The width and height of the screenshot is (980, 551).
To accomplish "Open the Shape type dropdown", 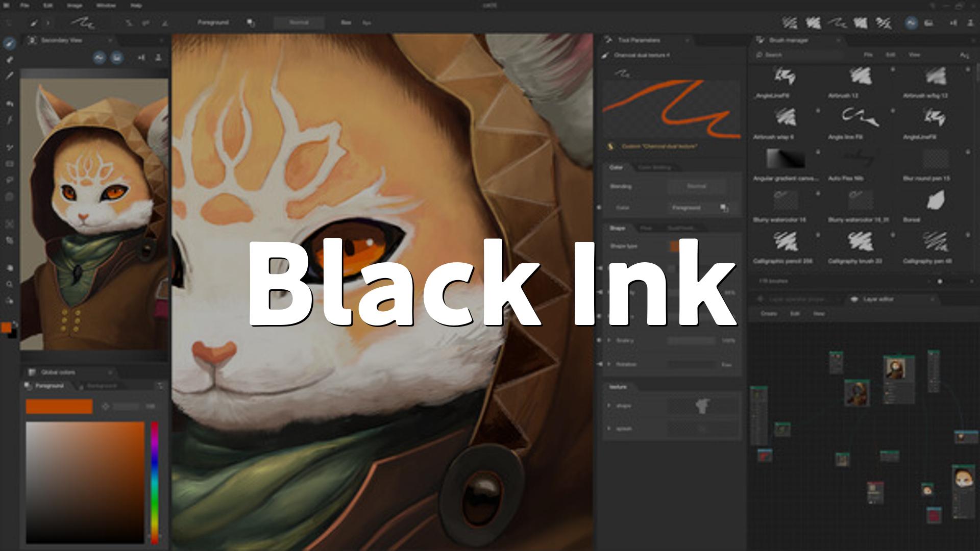I will coord(675,246).
